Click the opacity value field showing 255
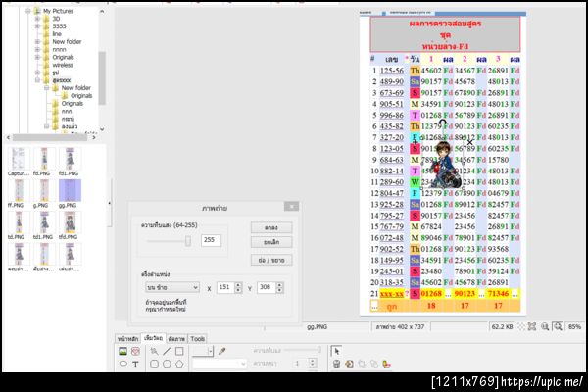This screenshot has width=588, height=392. point(211,240)
